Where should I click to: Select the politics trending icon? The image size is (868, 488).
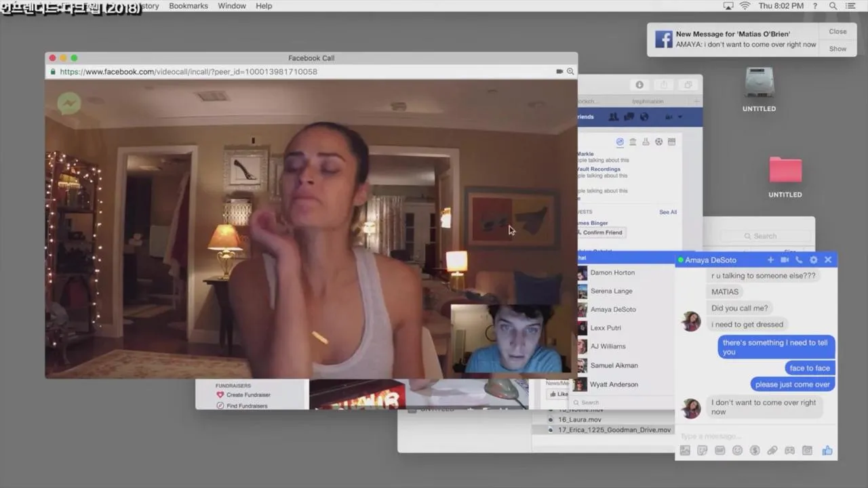pos(633,142)
